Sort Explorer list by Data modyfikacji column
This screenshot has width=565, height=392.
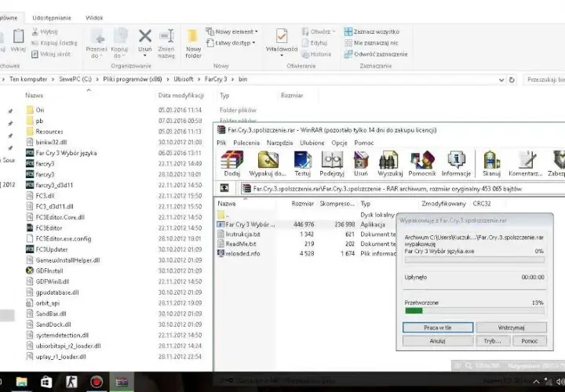181,96
